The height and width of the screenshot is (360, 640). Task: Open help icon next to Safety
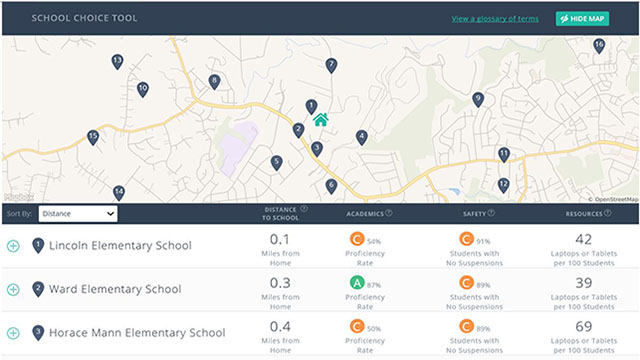pos(491,213)
